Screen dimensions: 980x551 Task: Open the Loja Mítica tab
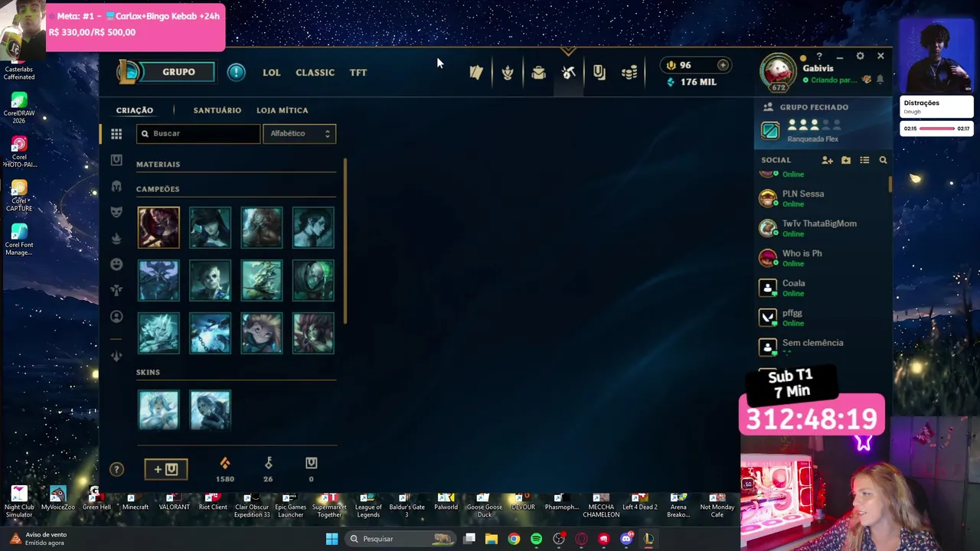283,110
